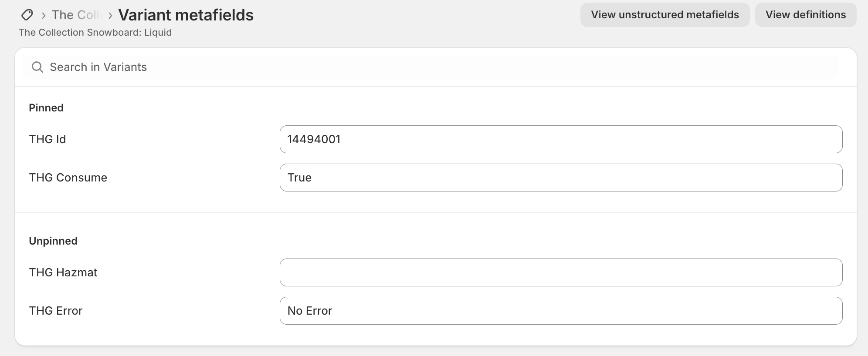Screen dimensions: 868x356
Task: Click the THG Hazmat label
Action: tap(63, 272)
